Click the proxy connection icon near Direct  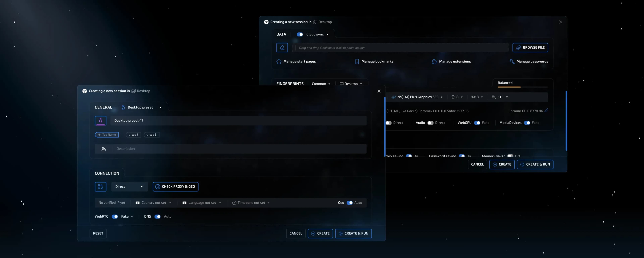tap(100, 187)
